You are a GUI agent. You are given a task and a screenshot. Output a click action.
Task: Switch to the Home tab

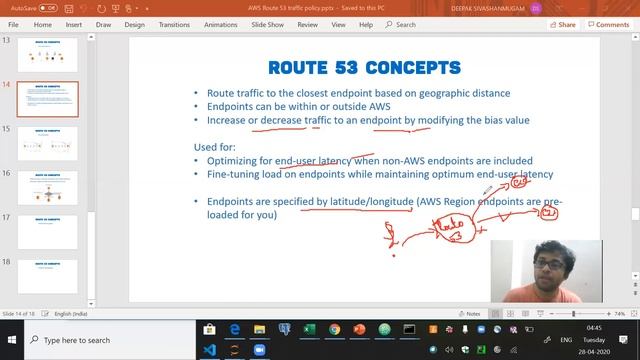(42, 24)
